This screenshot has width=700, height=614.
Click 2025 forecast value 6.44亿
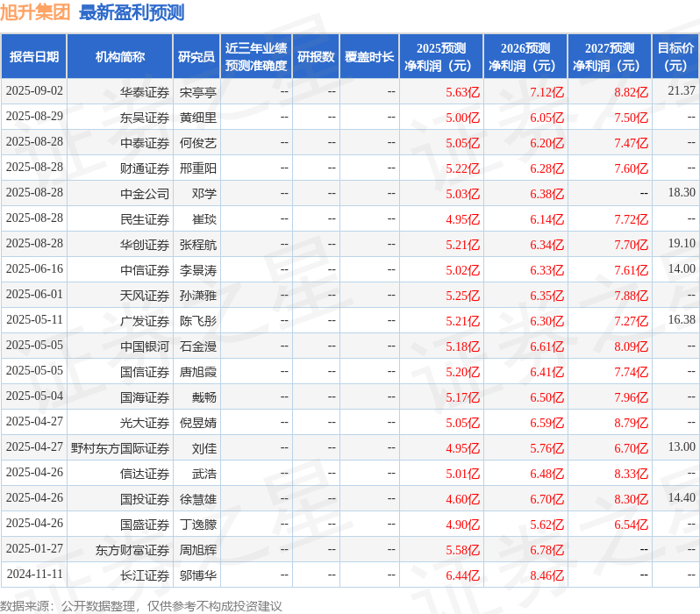click(463, 576)
